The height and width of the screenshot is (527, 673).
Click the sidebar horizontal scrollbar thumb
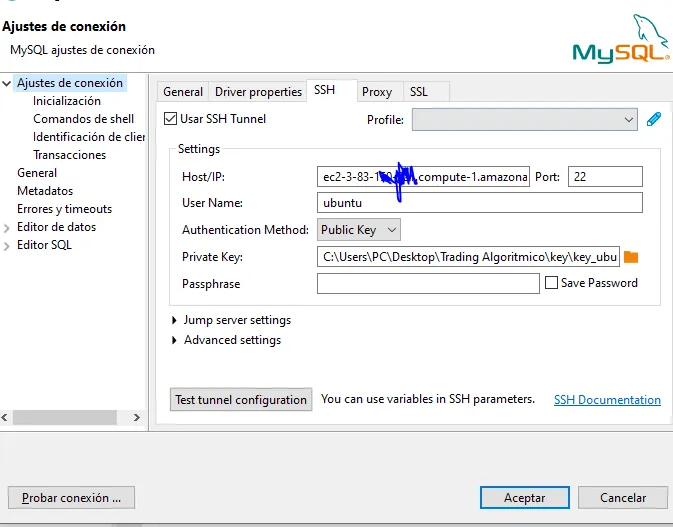[x=65, y=417]
